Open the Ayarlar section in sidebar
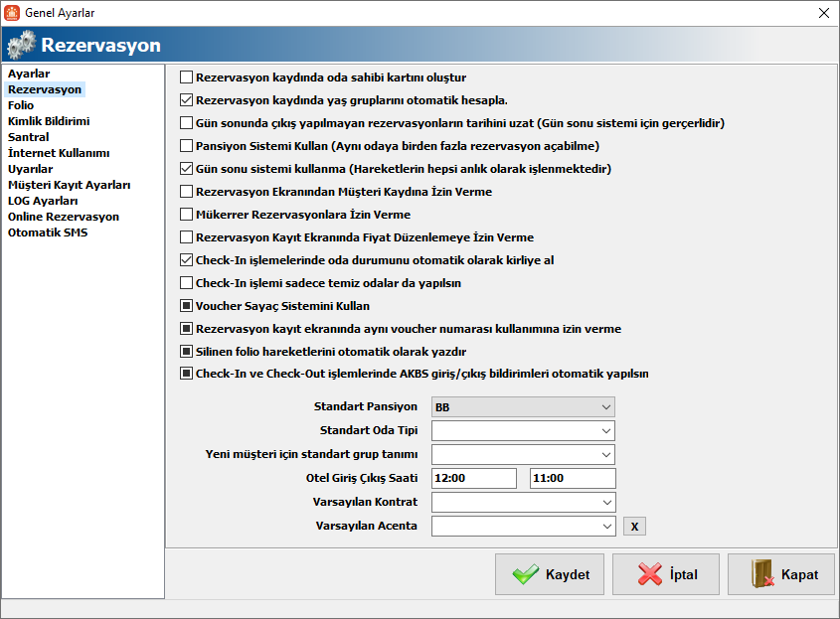This screenshot has height=619, width=840. (x=29, y=74)
